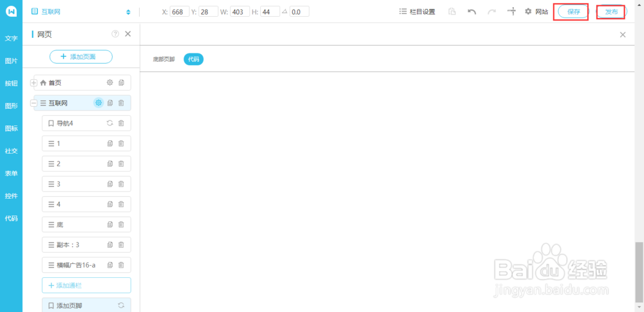Delete section 2
The image size is (644, 312).
(x=121, y=164)
